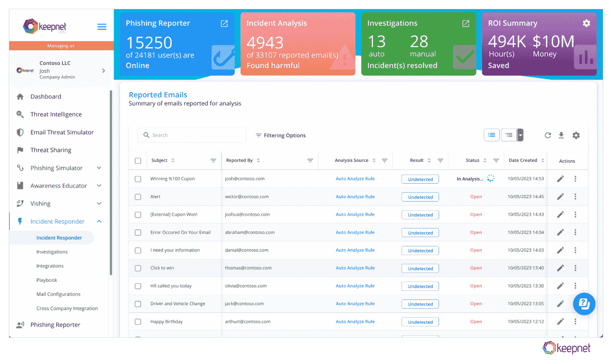
Task: Sort by Subject column
Action: point(173,160)
